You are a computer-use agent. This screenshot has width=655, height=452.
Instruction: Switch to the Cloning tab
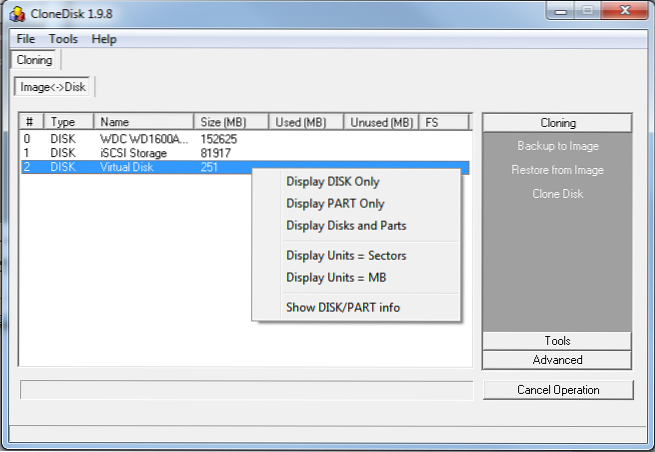pyautogui.click(x=34, y=60)
